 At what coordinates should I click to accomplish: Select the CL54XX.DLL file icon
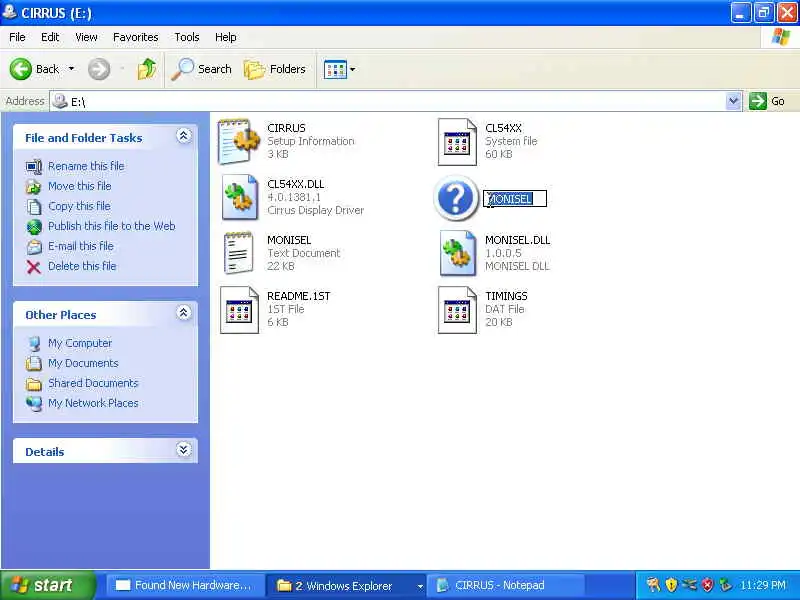pos(239,197)
